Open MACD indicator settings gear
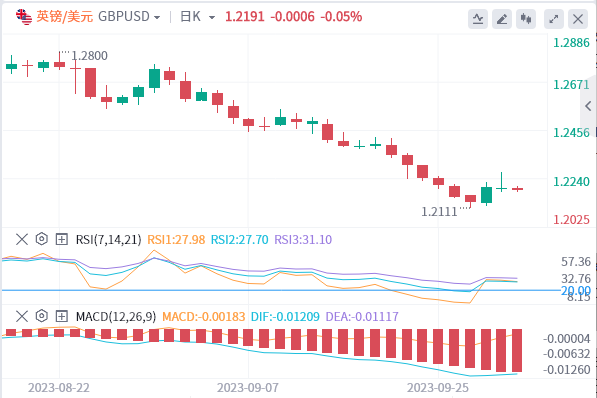This screenshot has width=597, height=398. pos(42,316)
